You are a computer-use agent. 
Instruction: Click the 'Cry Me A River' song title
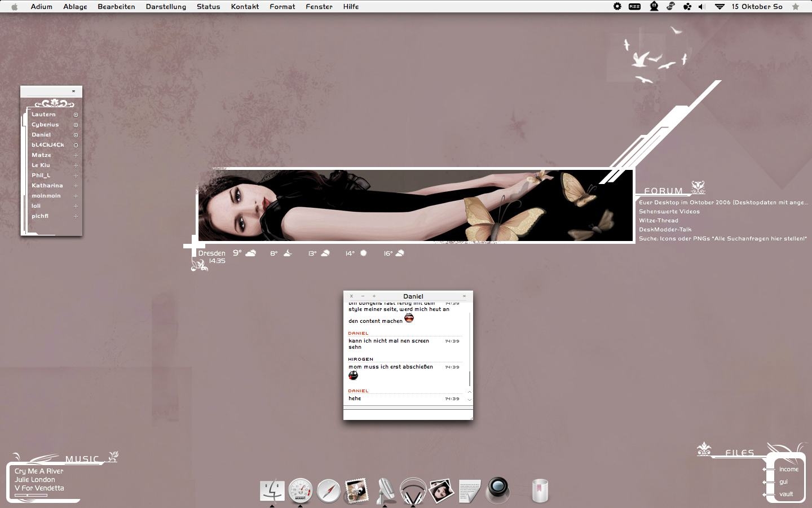coord(39,471)
